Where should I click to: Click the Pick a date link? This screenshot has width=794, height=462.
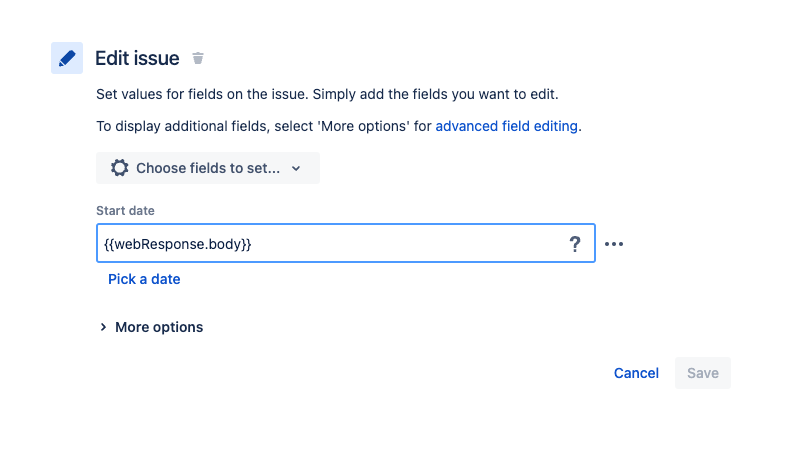tap(144, 279)
